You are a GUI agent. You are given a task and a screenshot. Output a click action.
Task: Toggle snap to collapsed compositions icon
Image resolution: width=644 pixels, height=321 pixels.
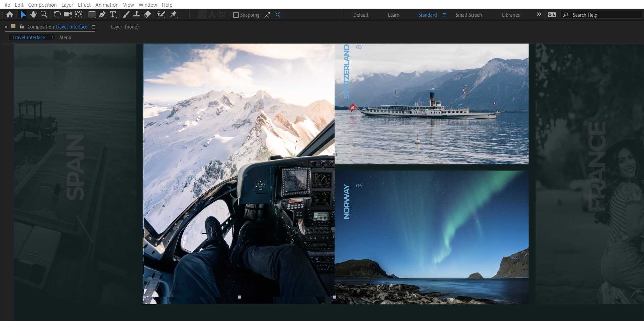(277, 15)
